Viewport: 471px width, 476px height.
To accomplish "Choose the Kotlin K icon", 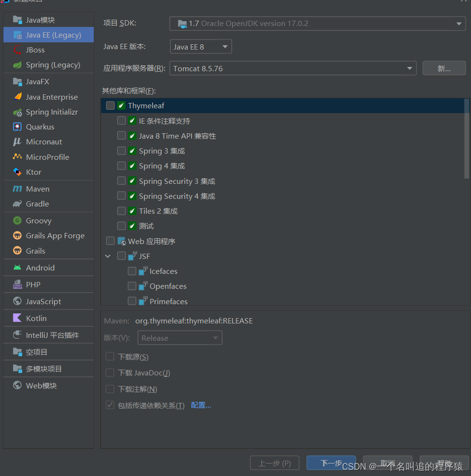I will click(x=17, y=318).
